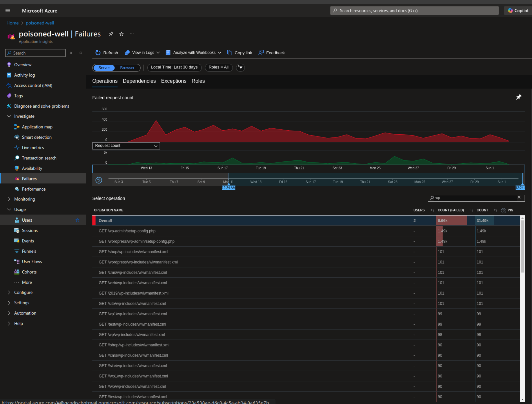
Task: Pin the Failures blade to dashboard
Action: tap(111, 34)
